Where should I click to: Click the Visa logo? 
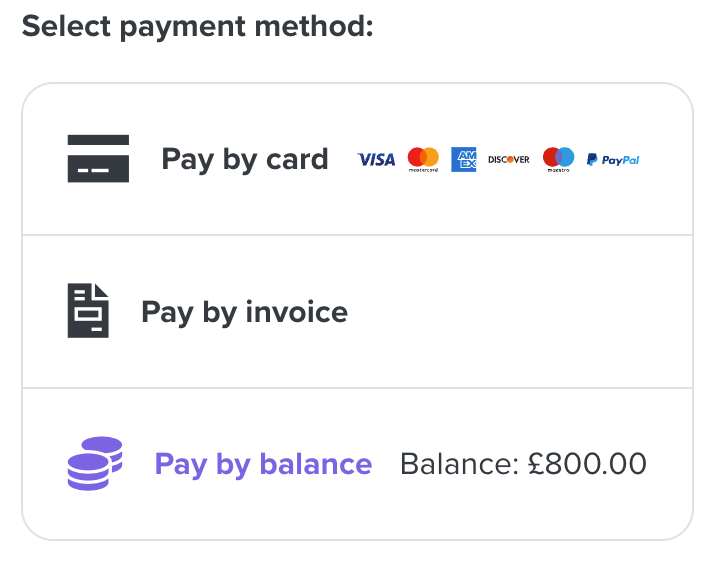coord(376,159)
